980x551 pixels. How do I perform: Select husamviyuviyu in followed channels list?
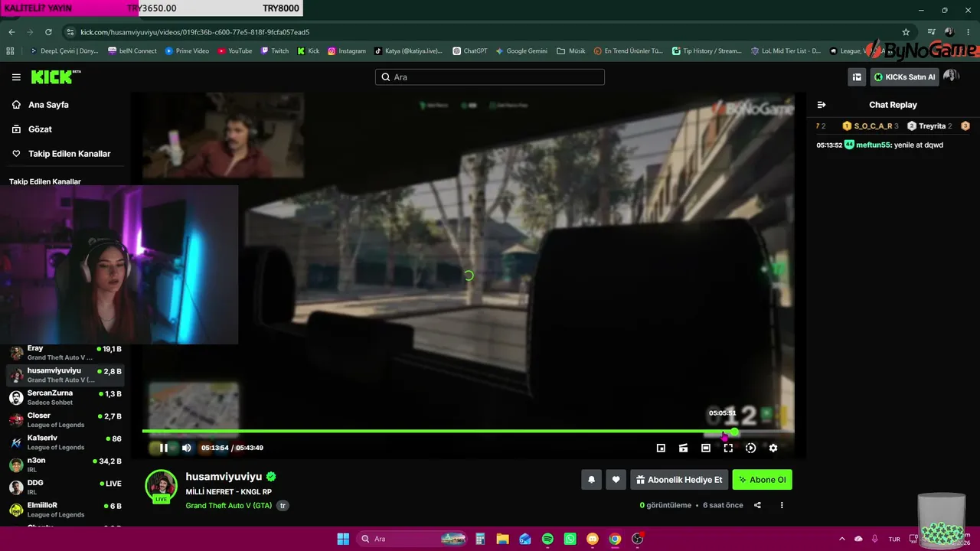coord(65,375)
